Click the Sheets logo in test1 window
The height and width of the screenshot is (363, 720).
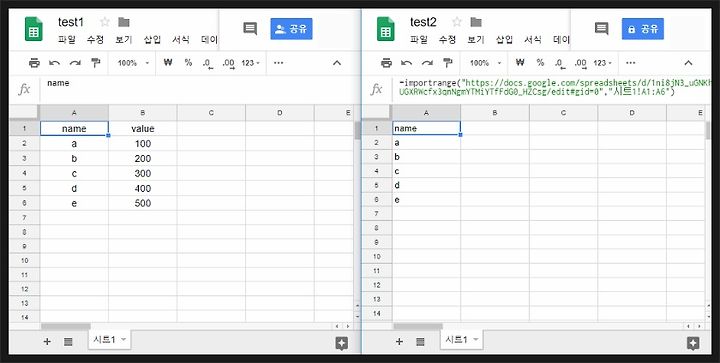point(34,29)
